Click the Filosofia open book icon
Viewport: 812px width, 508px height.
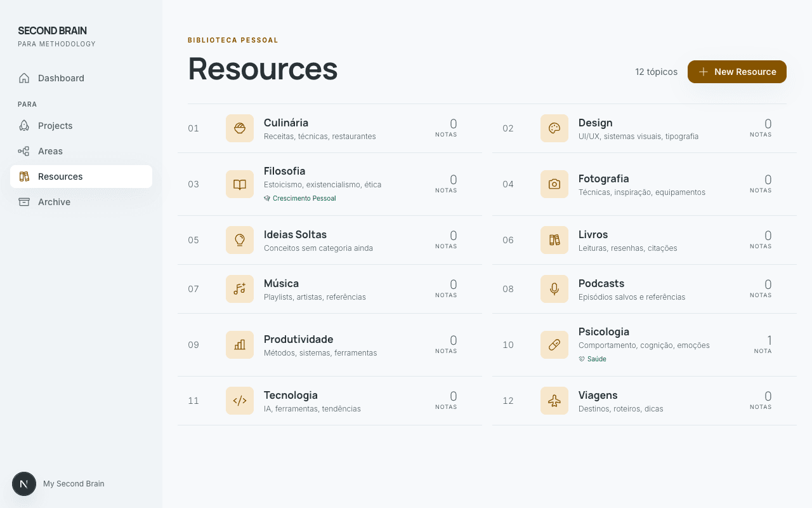tap(240, 184)
